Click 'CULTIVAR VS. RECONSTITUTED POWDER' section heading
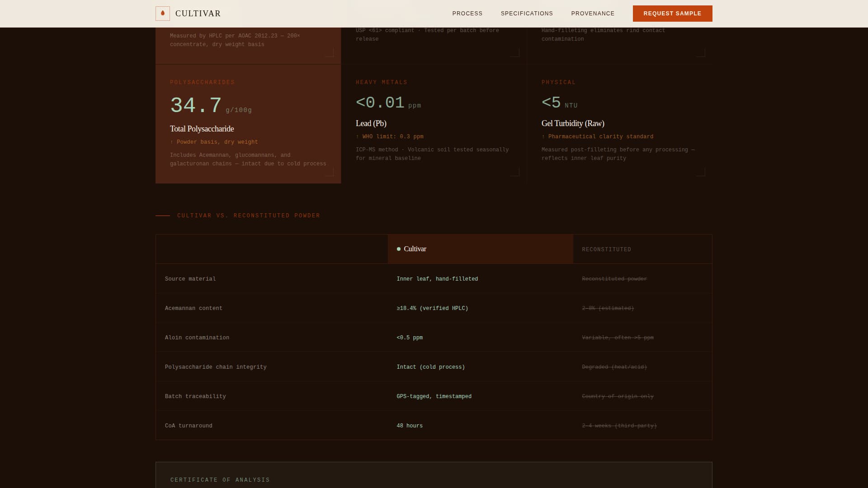868x488 pixels. 249,216
